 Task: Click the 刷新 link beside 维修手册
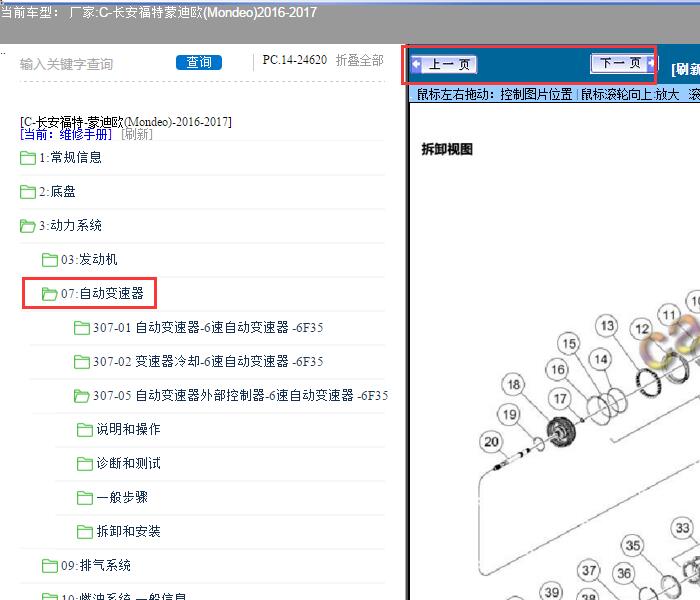[137, 134]
